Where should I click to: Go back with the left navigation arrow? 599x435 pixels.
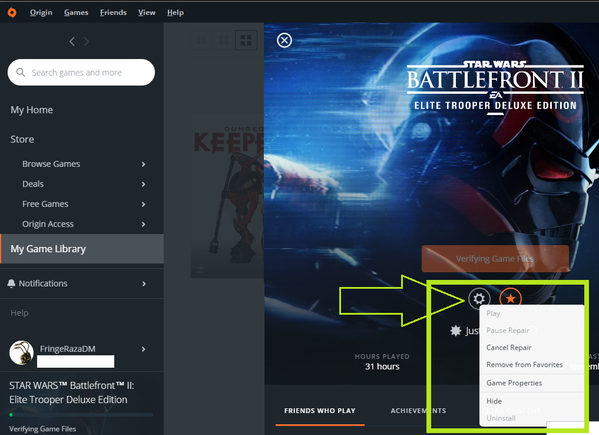(72, 41)
